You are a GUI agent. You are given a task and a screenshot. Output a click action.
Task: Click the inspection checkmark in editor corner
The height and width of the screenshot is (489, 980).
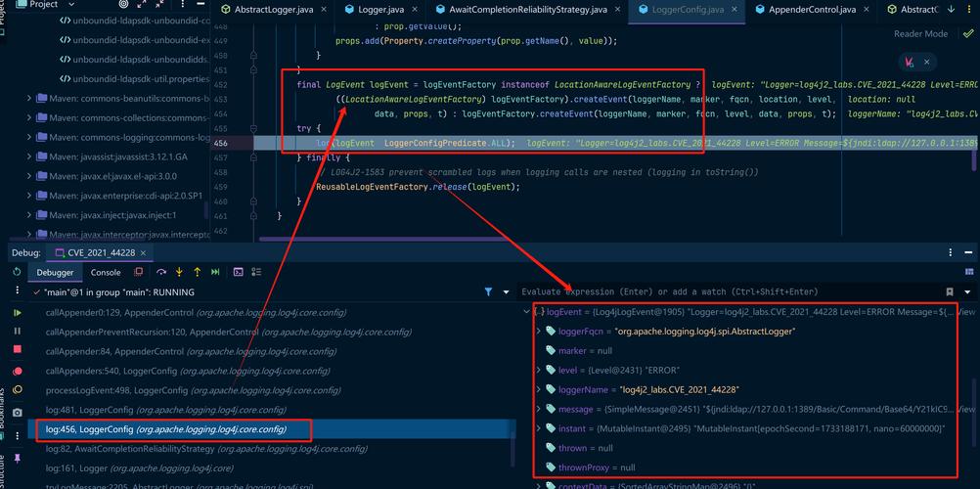tap(968, 34)
